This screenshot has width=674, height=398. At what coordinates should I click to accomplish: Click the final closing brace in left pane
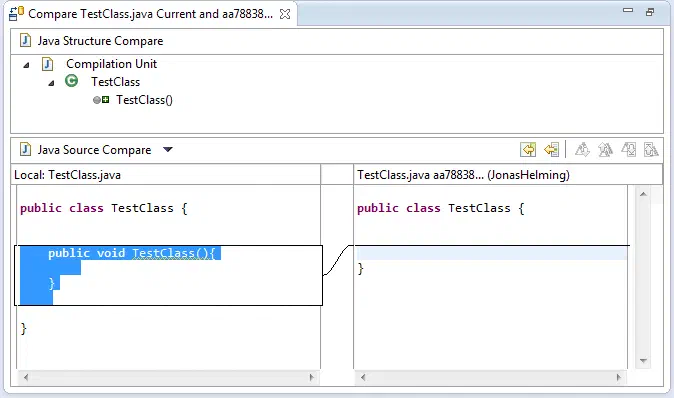[x=23, y=329]
